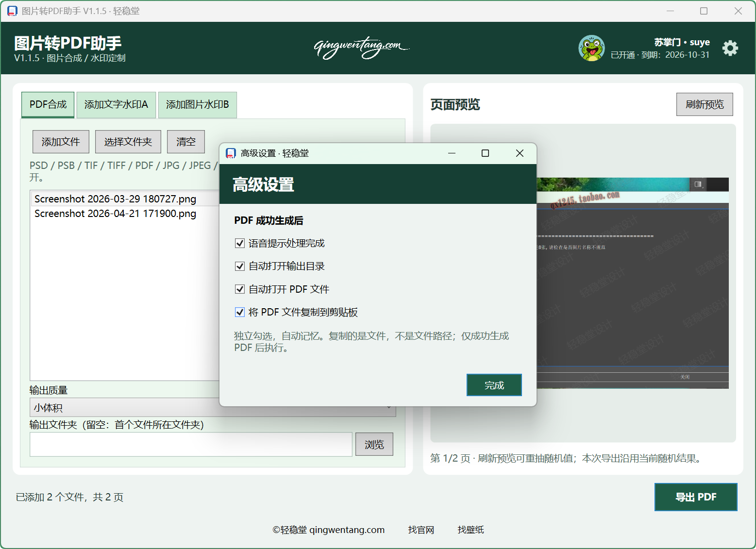Click the 完成 button in dialog
The image size is (756, 549).
494,385
